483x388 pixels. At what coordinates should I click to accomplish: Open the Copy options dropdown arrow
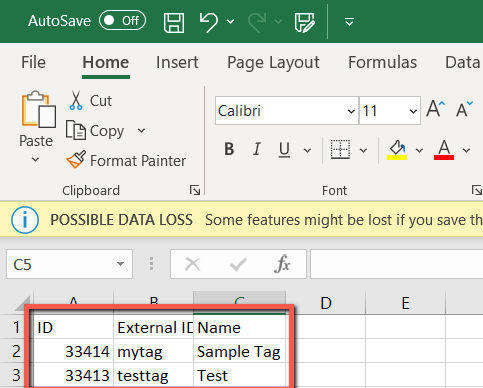pyautogui.click(x=141, y=130)
